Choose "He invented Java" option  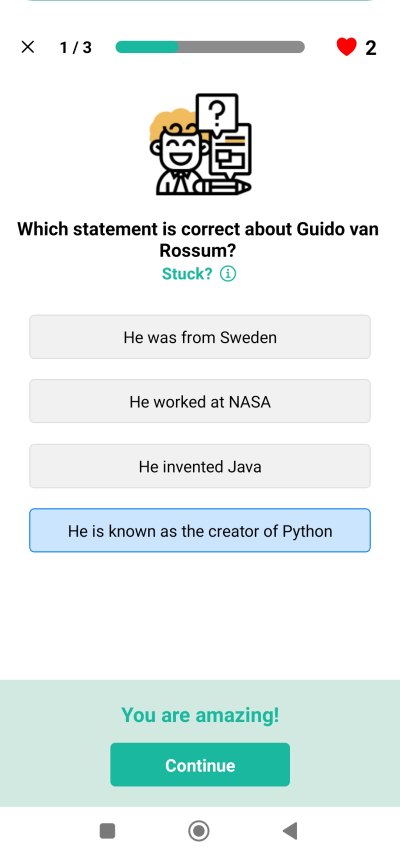click(x=200, y=466)
